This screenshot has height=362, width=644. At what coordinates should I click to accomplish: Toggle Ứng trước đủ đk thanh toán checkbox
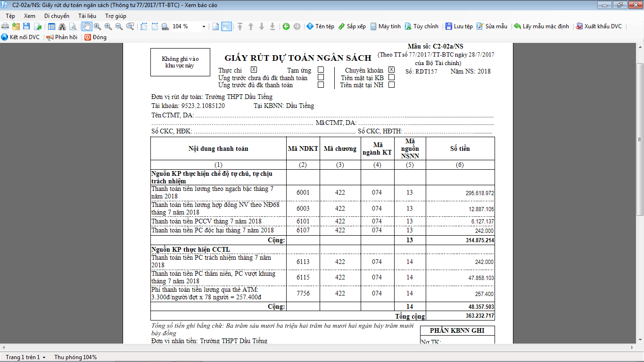click(x=321, y=85)
